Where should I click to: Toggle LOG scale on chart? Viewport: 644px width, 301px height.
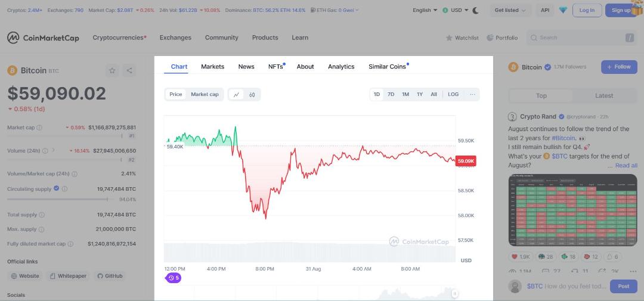(x=453, y=94)
